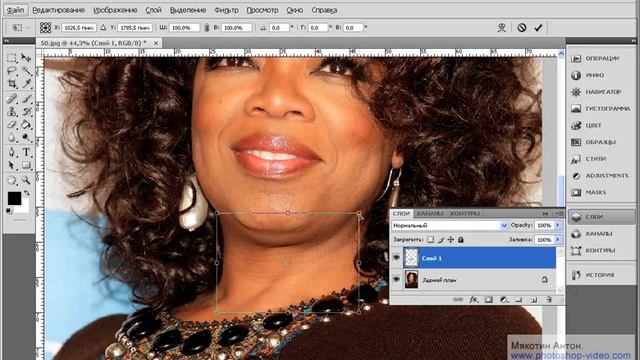Screen dimensions: 640x360
Task: Select the Magic Wand tool
Action: 26,71
